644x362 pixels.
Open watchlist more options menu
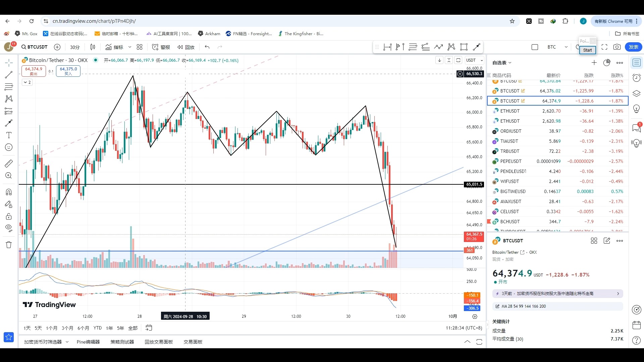point(620,63)
